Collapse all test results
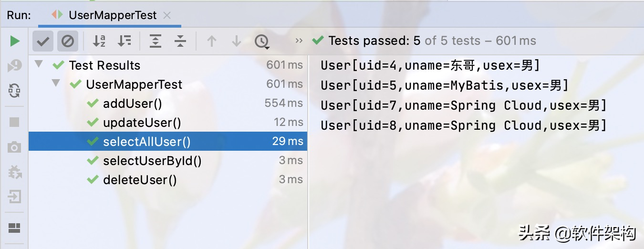644x249 pixels. pyautogui.click(x=180, y=41)
